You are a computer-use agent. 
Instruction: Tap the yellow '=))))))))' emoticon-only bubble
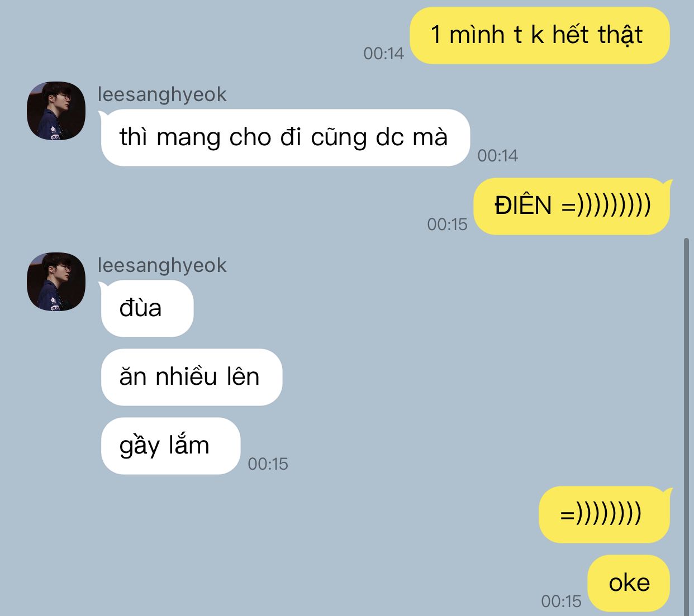(605, 514)
